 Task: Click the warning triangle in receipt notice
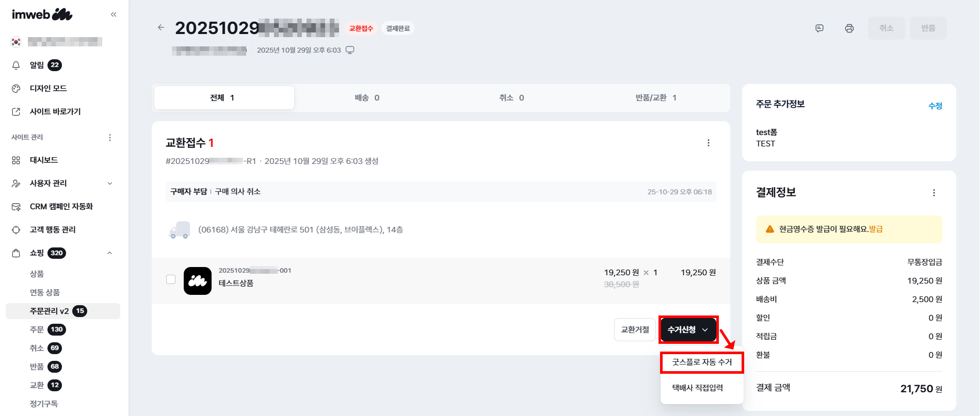770,229
